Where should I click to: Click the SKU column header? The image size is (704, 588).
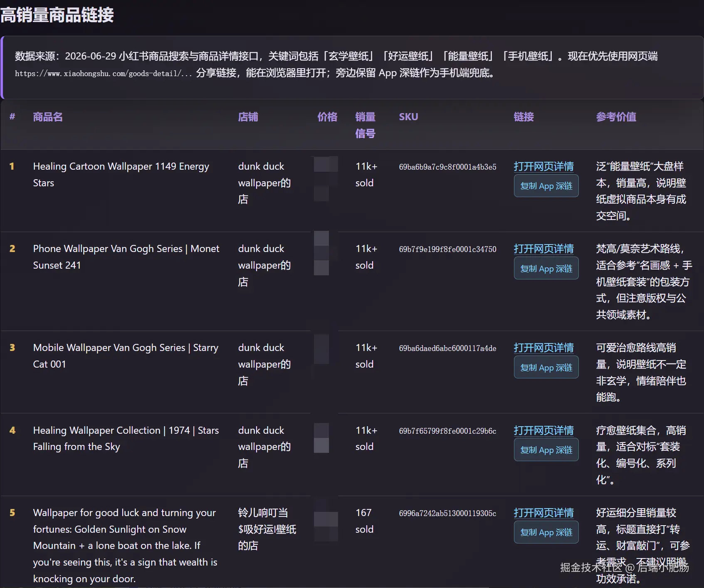(408, 117)
